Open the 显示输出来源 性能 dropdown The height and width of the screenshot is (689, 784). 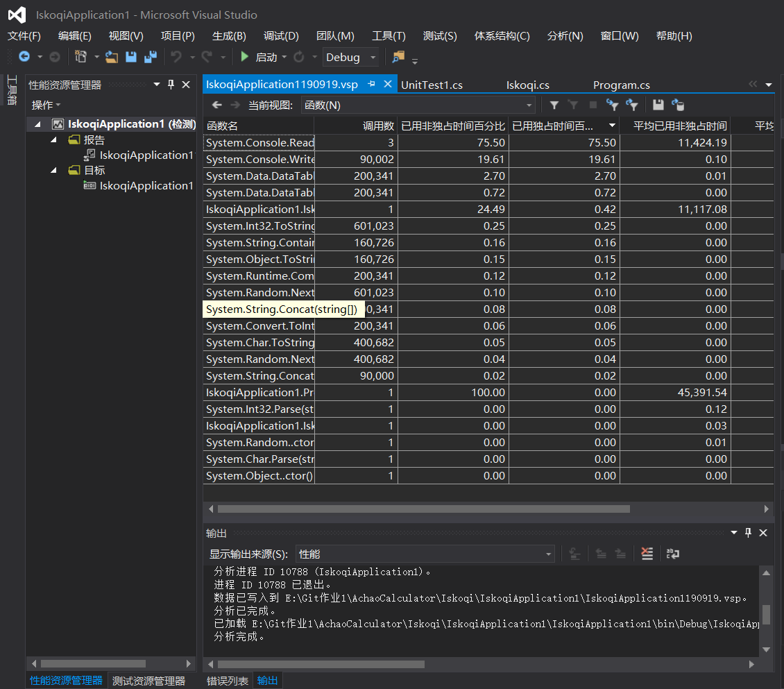425,554
